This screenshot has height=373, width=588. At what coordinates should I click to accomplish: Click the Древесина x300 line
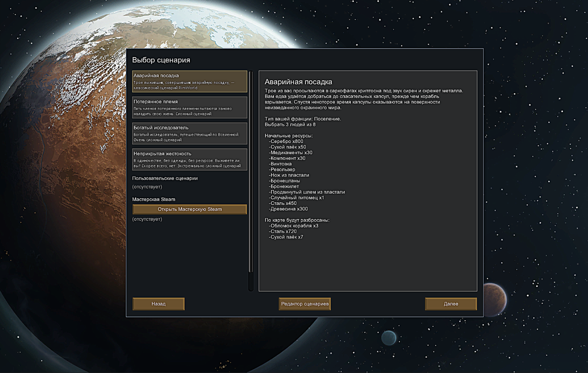tap(288, 209)
